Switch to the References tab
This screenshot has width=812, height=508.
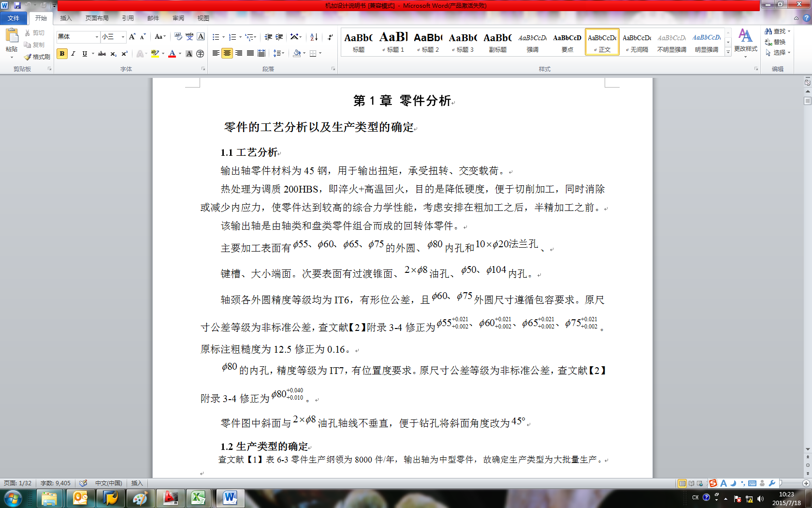click(128, 18)
